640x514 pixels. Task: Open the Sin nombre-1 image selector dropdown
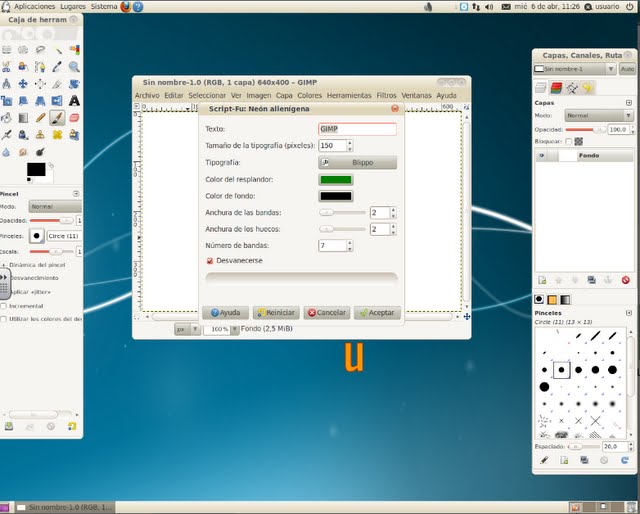575,69
